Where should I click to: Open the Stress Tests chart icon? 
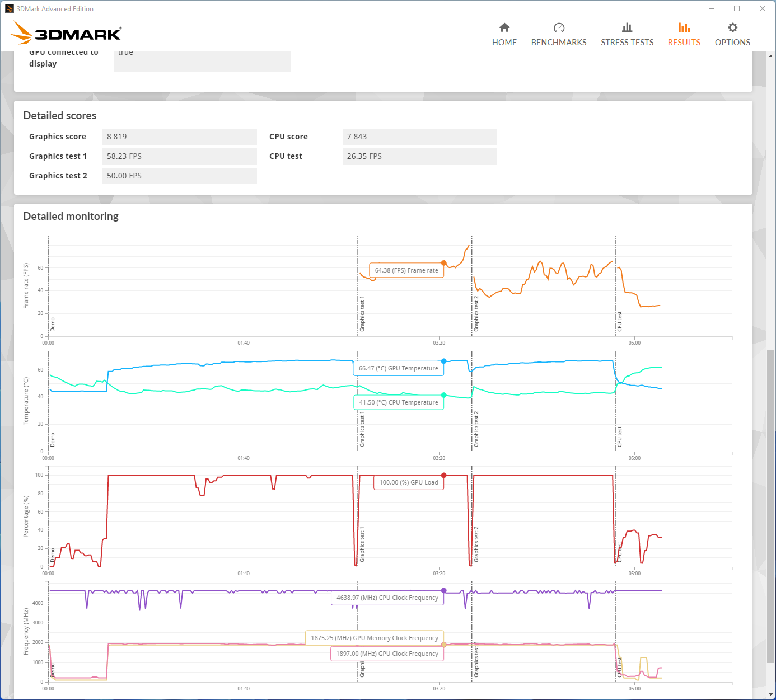click(x=627, y=28)
